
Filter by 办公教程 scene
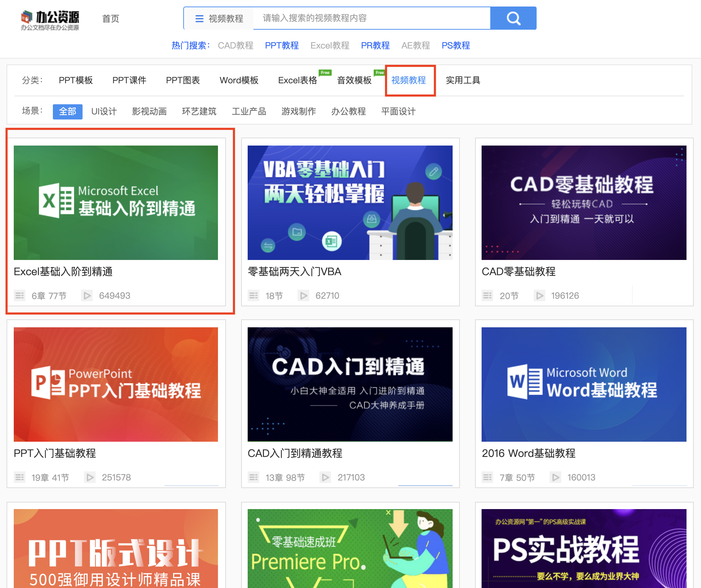pyautogui.click(x=348, y=112)
